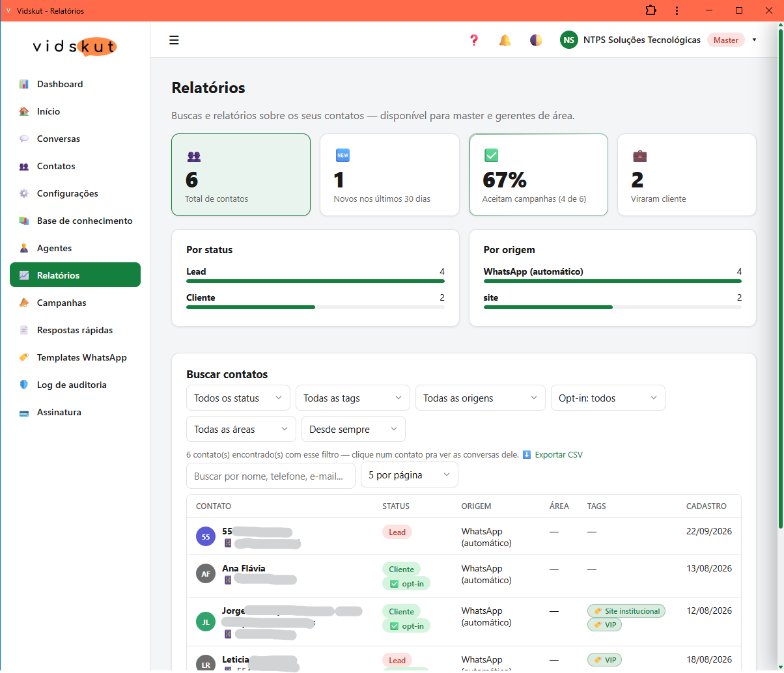Open the Todas as tags dropdown
The image size is (784, 673).
point(353,398)
